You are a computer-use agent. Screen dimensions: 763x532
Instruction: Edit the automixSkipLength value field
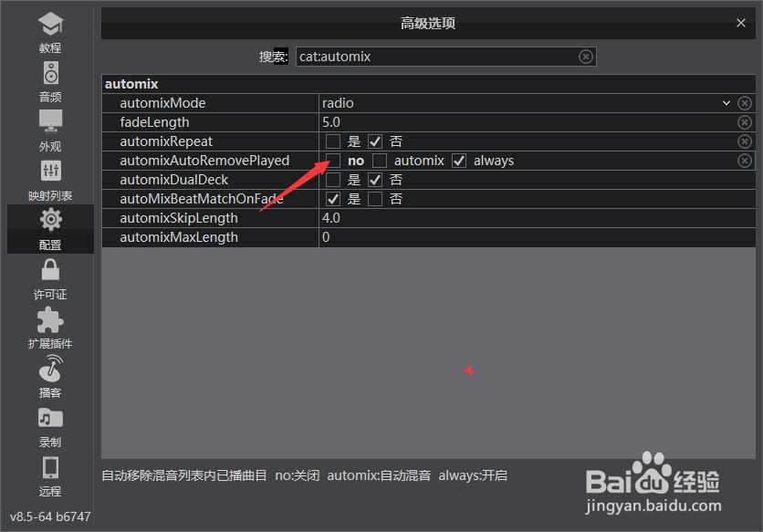(537, 218)
